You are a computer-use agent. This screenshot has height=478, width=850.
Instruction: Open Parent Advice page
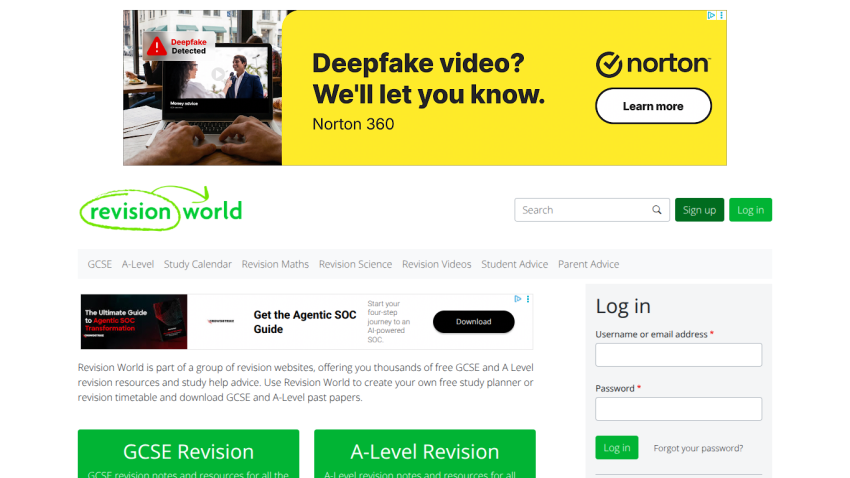[x=589, y=264]
